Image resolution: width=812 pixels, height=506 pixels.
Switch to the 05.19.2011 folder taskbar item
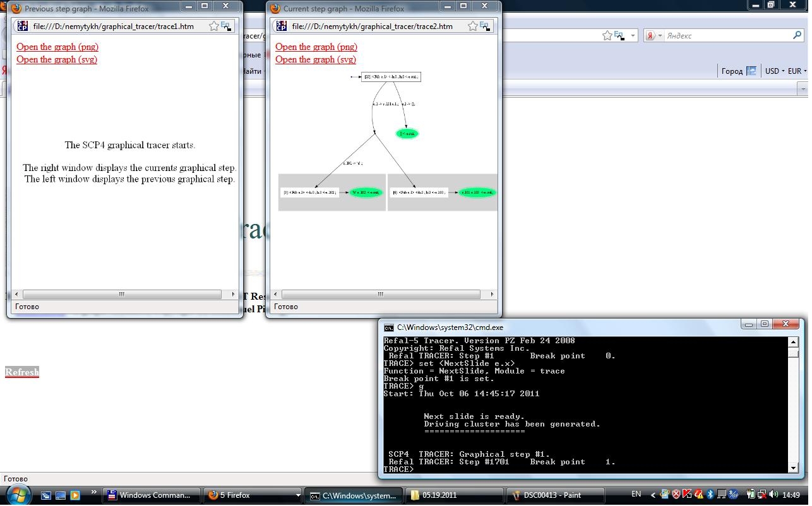coord(455,495)
